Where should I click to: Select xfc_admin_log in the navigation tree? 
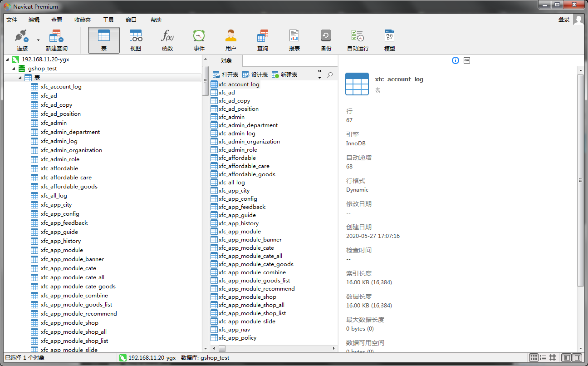[59, 141]
